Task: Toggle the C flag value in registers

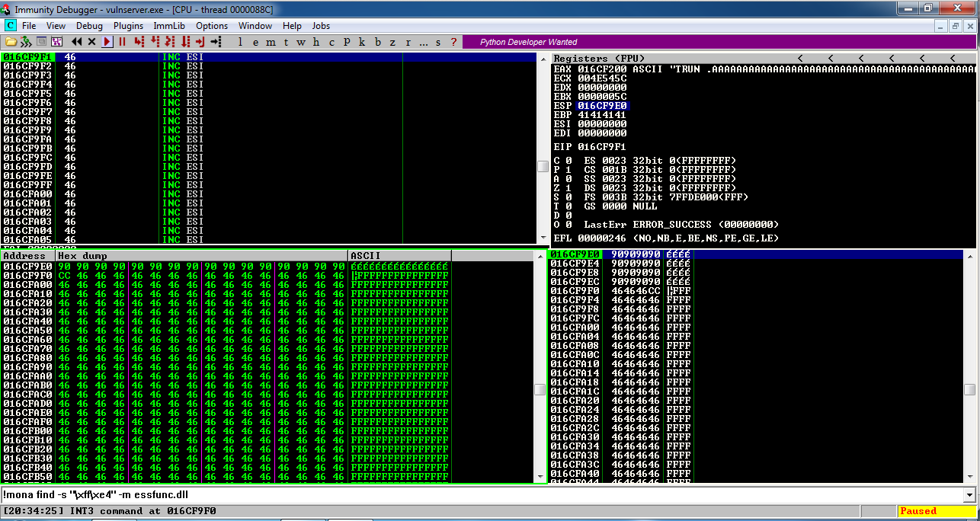Action: 567,161
